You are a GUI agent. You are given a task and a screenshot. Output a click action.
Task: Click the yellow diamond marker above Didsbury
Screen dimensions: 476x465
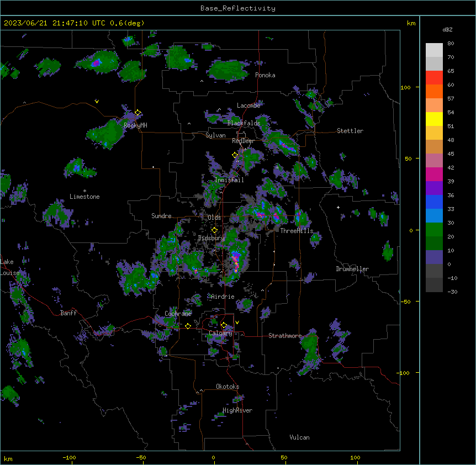(x=214, y=230)
